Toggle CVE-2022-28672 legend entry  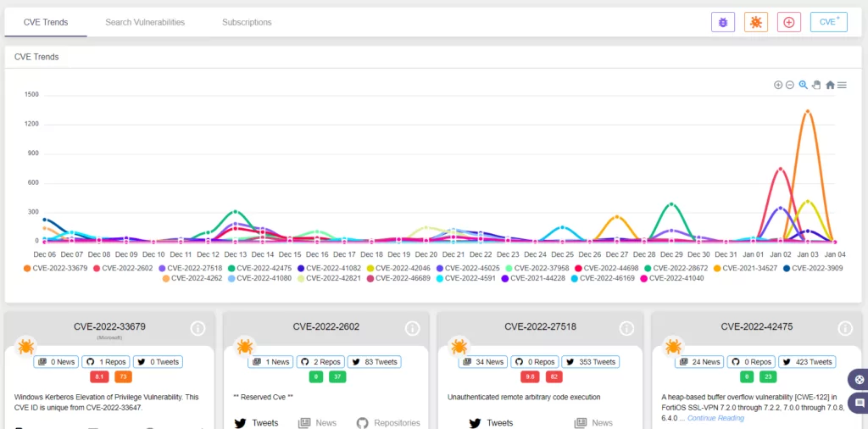676,268
